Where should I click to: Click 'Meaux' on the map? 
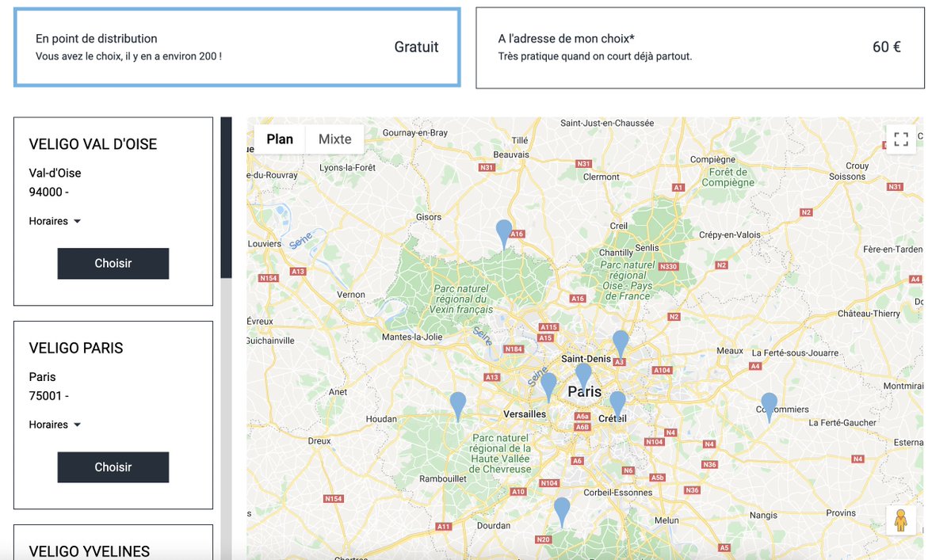point(729,350)
